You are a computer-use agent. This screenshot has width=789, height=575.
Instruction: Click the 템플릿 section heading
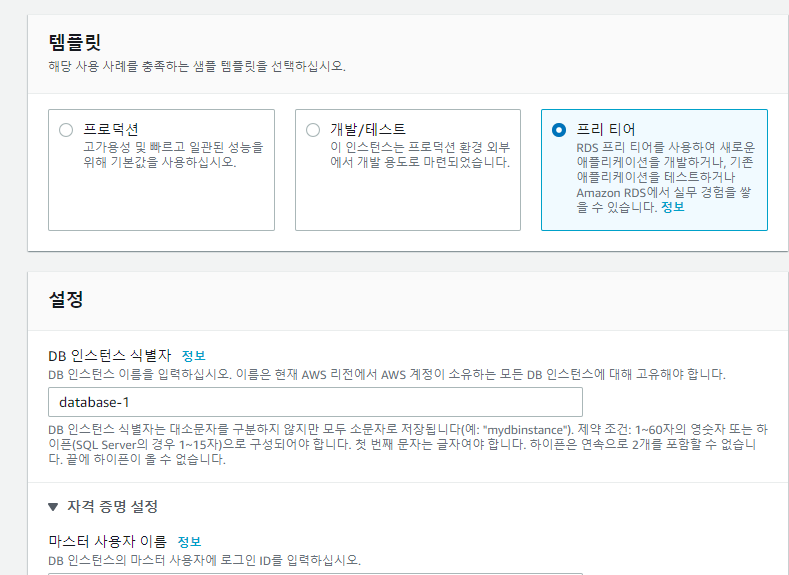[75, 42]
